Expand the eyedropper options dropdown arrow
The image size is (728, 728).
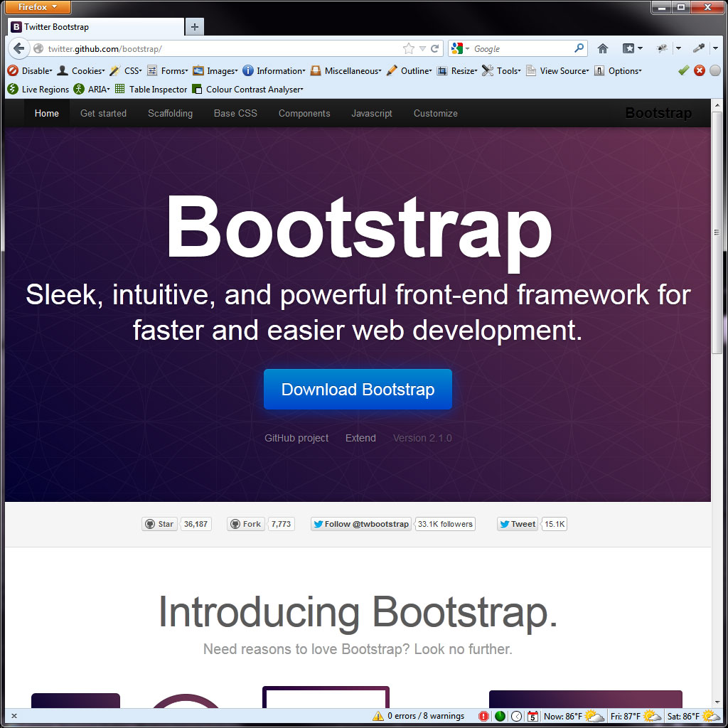(715, 48)
